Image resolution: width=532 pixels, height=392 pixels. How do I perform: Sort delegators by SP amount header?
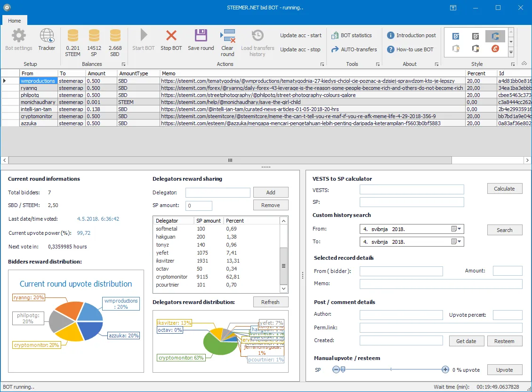click(208, 221)
